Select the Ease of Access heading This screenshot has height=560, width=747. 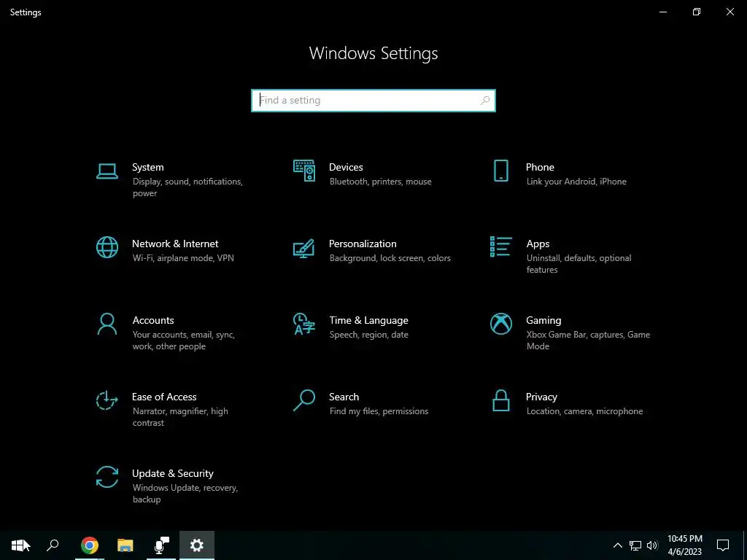coord(164,397)
